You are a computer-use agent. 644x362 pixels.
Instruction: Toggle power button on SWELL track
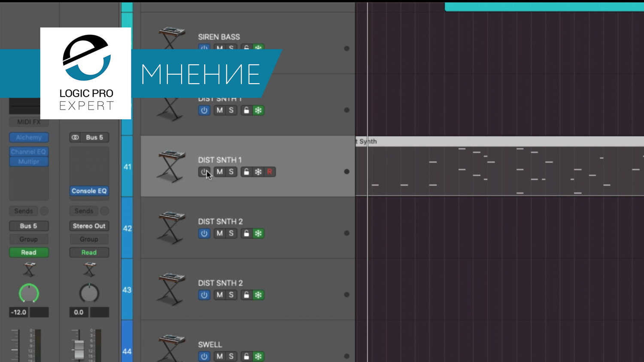[204, 356]
